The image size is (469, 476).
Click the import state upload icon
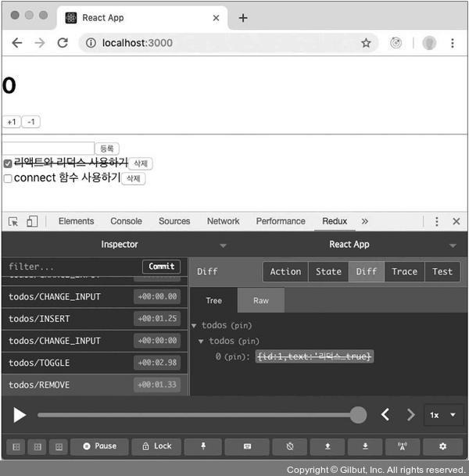coord(328,446)
